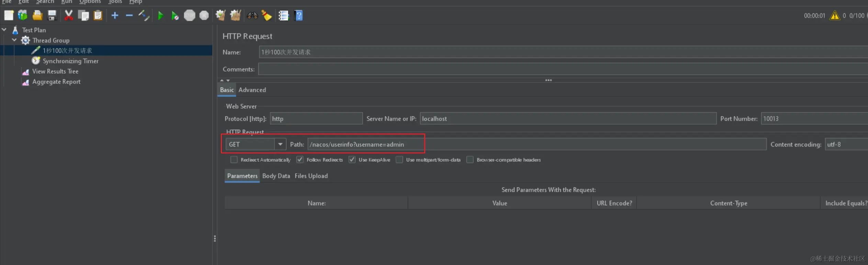The image size is (868, 265).
Task: Open the GET method dropdown arrow
Action: tap(280, 144)
